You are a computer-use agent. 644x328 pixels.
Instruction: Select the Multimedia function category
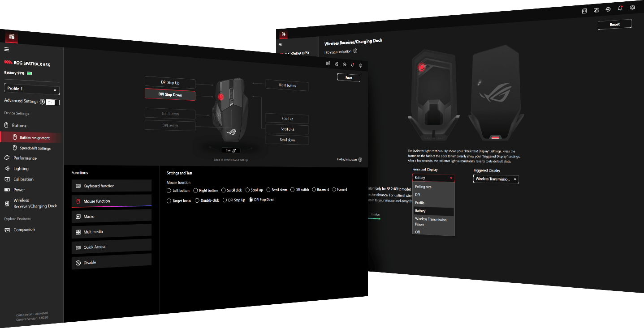tap(112, 231)
